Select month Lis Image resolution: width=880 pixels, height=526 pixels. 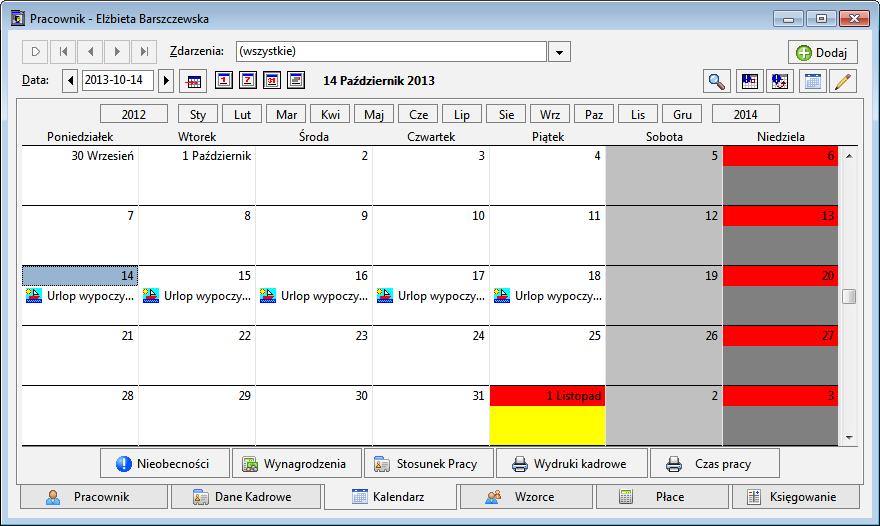[x=638, y=114]
